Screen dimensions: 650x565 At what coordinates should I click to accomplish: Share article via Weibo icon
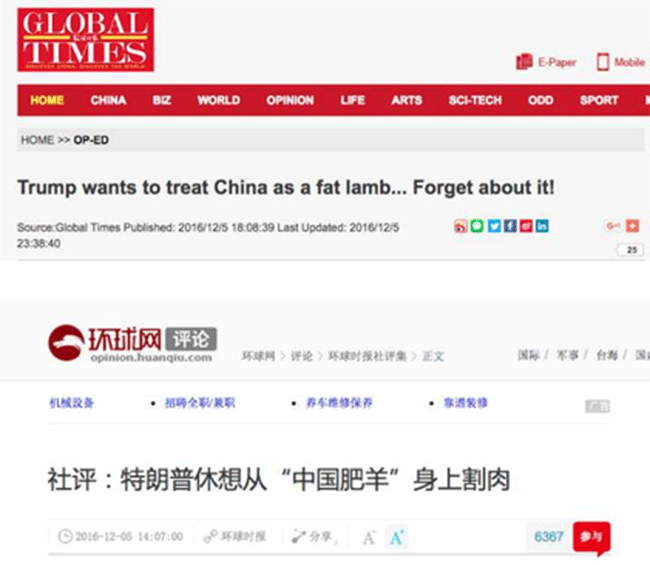click(461, 226)
